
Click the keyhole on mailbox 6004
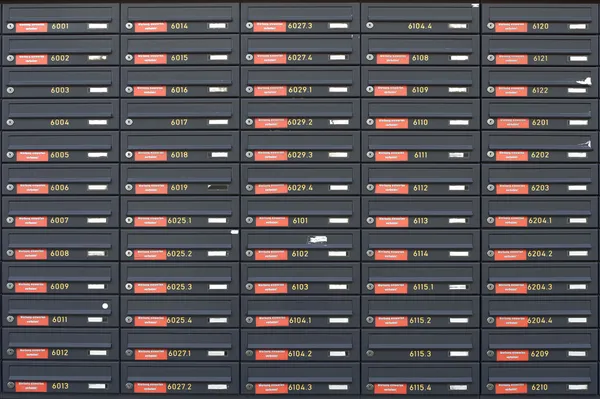click(10, 122)
